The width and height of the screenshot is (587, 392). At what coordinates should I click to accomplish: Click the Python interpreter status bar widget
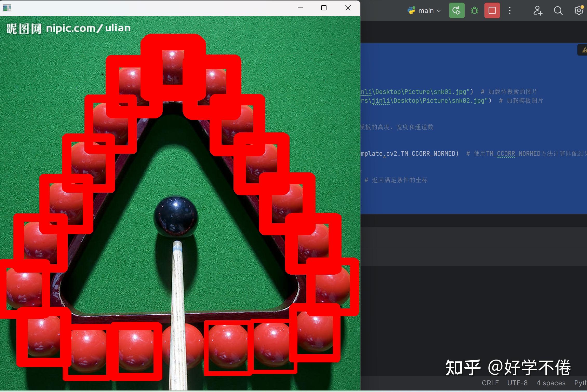pos(580,383)
